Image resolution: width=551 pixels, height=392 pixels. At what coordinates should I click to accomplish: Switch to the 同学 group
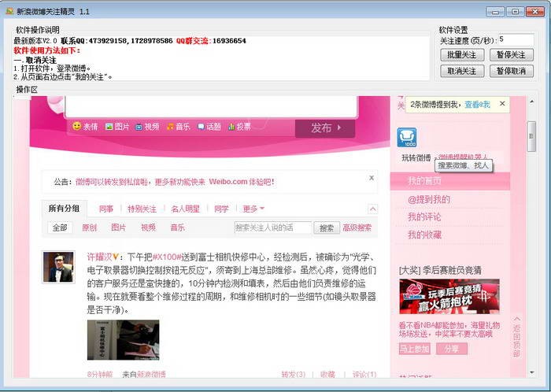[x=221, y=209]
